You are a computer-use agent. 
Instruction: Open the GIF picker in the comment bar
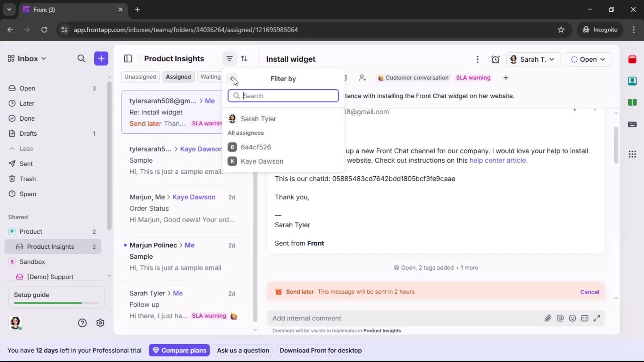(585, 318)
